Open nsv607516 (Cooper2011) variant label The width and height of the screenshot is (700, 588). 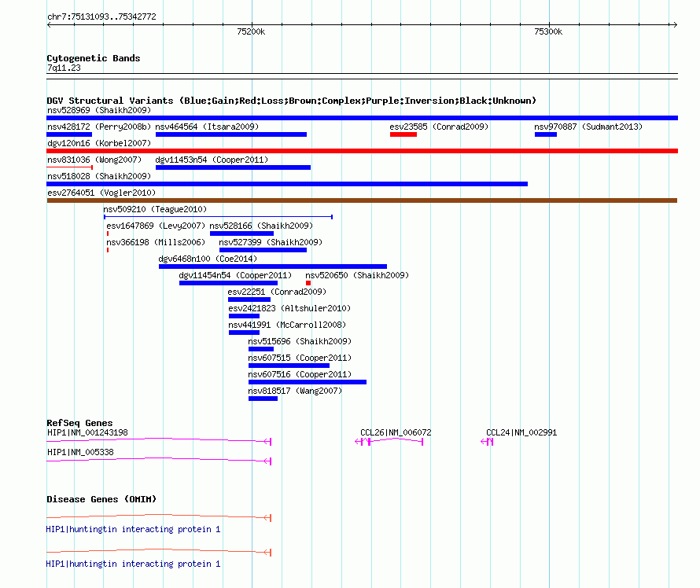[x=300, y=374]
